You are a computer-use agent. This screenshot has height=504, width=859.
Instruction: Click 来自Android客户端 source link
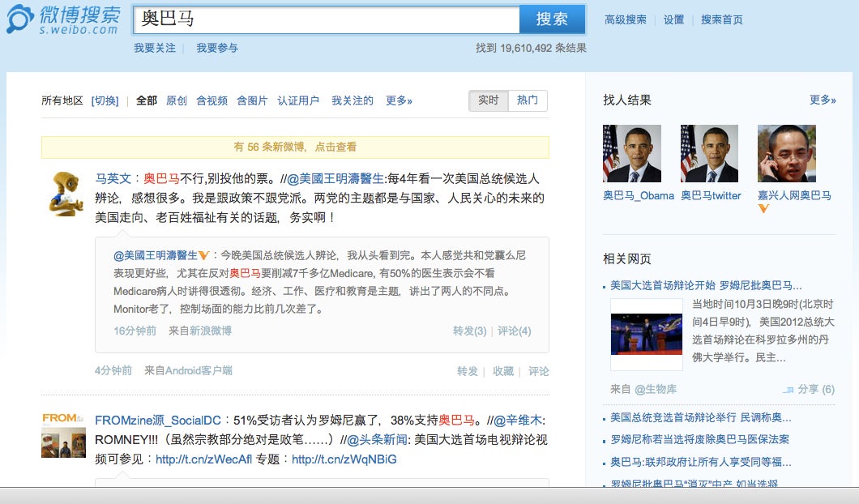pyautogui.click(x=189, y=371)
